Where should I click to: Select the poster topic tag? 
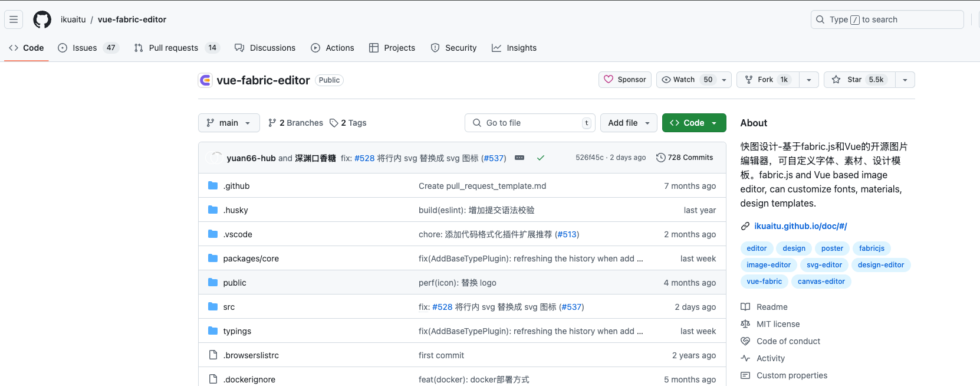[x=832, y=248]
